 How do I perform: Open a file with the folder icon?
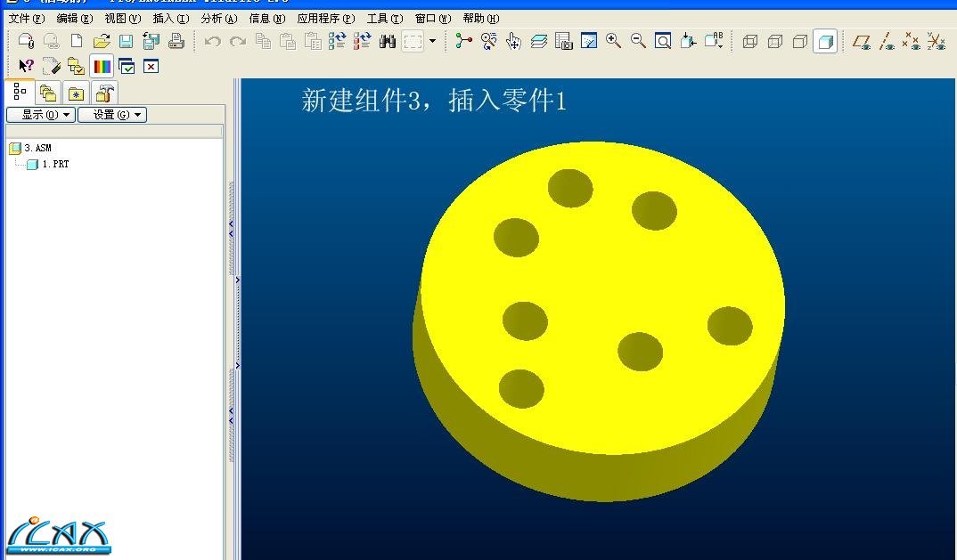(102, 41)
